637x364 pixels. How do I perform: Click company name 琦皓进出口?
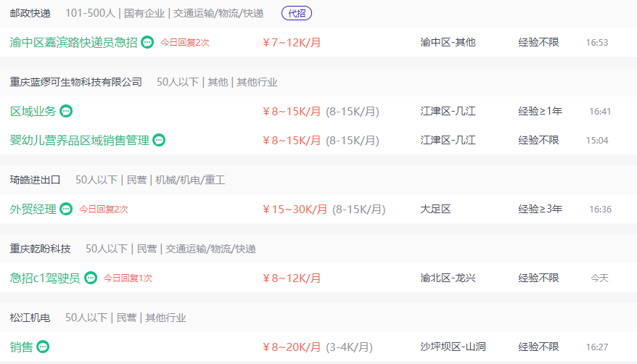[35, 179]
